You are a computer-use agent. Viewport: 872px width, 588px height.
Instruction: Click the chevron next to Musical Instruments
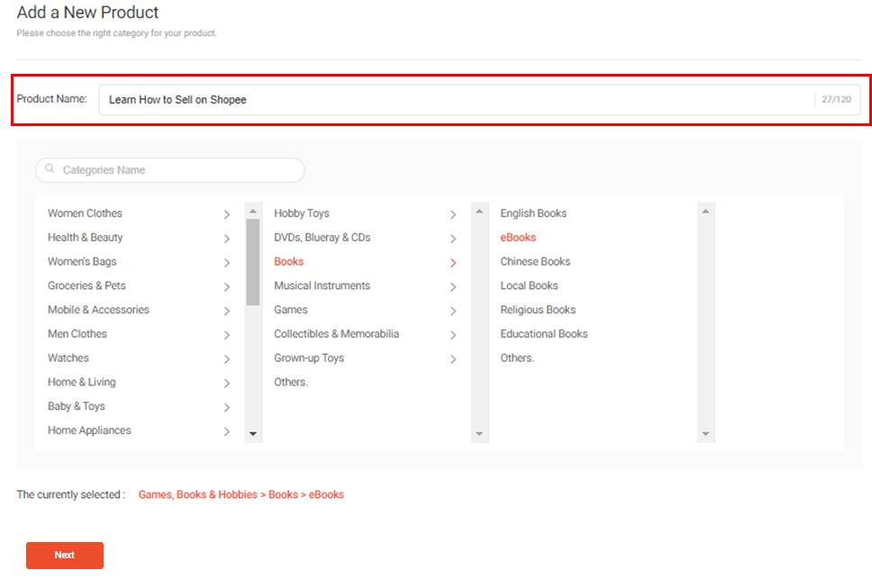453,286
